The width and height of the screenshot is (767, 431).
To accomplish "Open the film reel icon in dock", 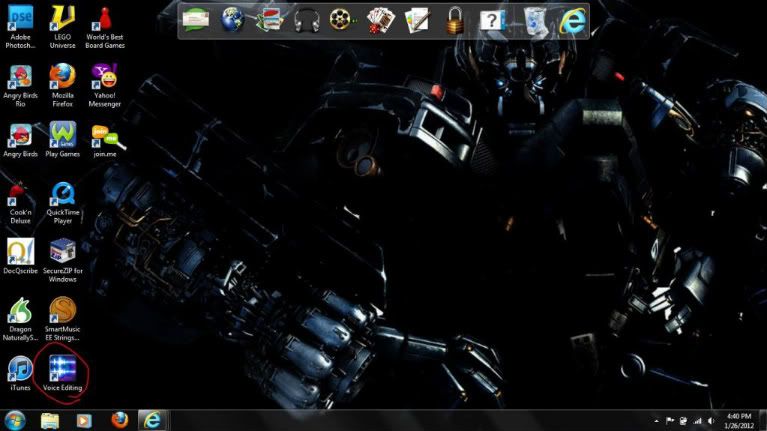I will click(x=342, y=20).
